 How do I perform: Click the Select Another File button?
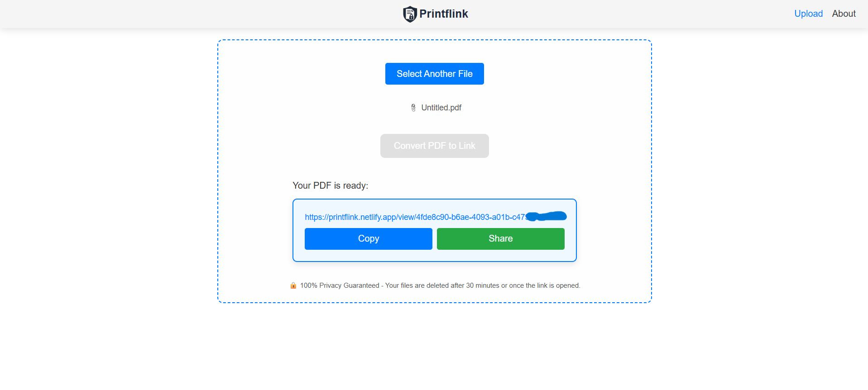(434, 73)
